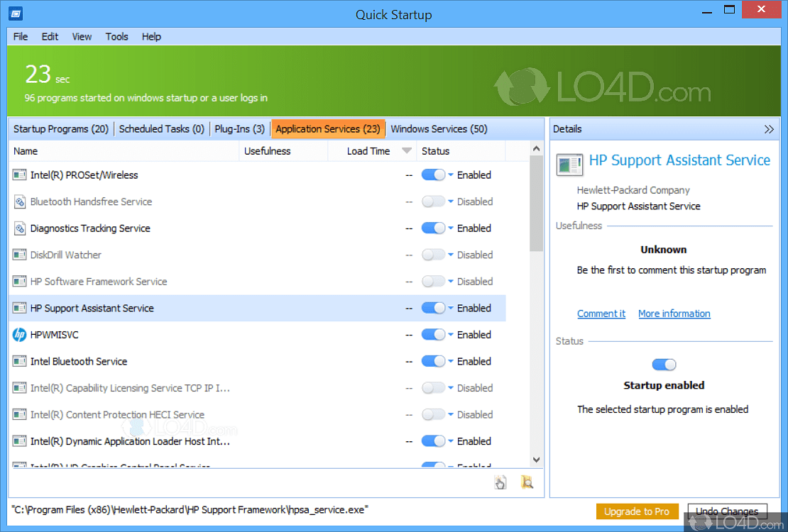This screenshot has width=788, height=532.
Task: Switch to the Plug-Ins (3) tab
Action: 240,129
